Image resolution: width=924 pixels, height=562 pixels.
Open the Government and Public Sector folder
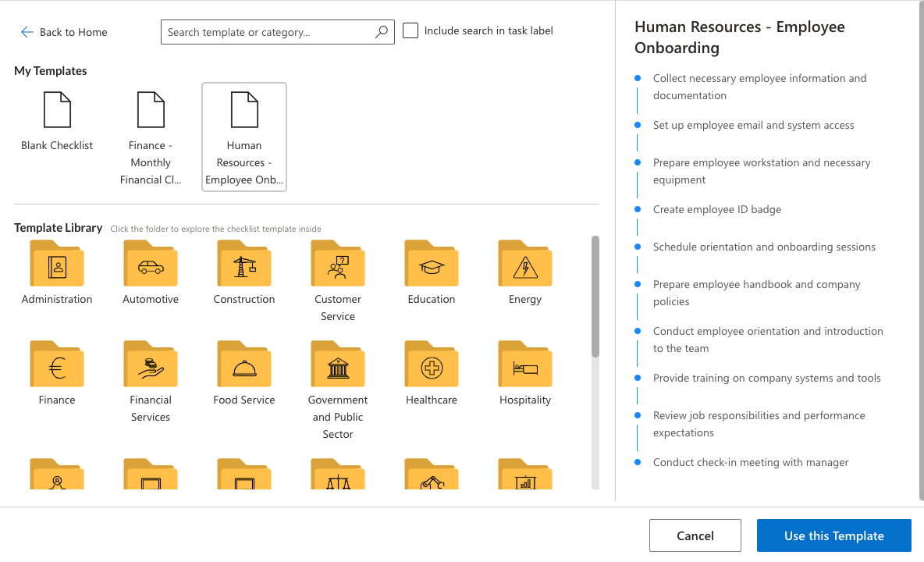click(x=338, y=366)
